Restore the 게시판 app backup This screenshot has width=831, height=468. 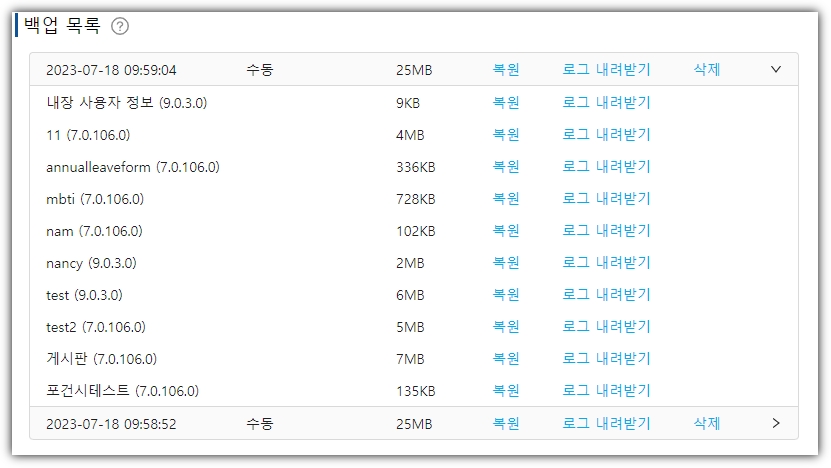click(506, 359)
